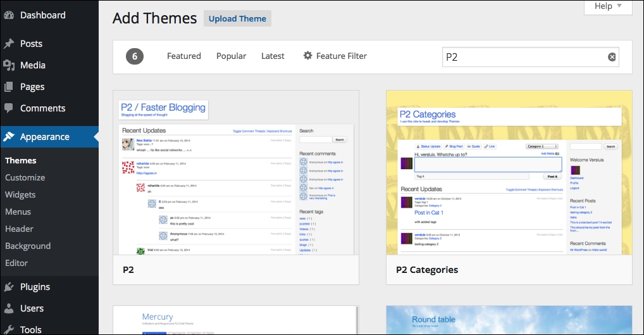
Task: Open the Widgets submenu item
Action: click(20, 195)
